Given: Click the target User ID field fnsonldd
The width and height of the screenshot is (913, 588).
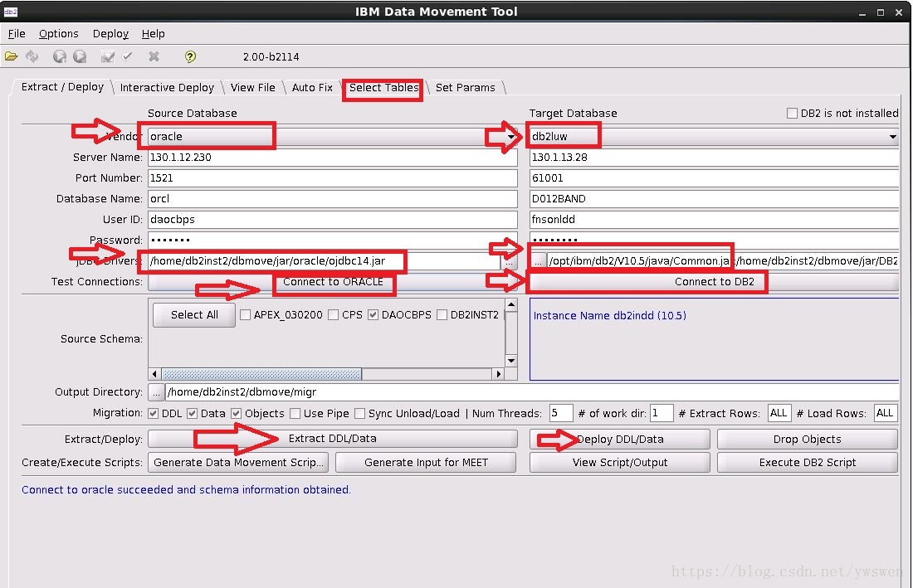Looking at the screenshot, I should pos(715,220).
